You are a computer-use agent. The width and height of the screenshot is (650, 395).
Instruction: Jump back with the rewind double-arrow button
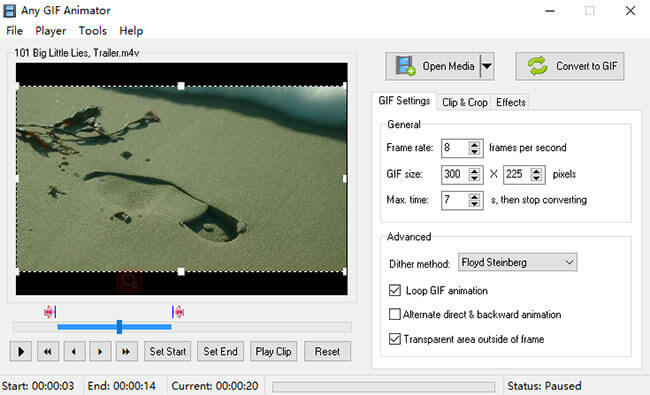pyautogui.click(x=48, y=351)
